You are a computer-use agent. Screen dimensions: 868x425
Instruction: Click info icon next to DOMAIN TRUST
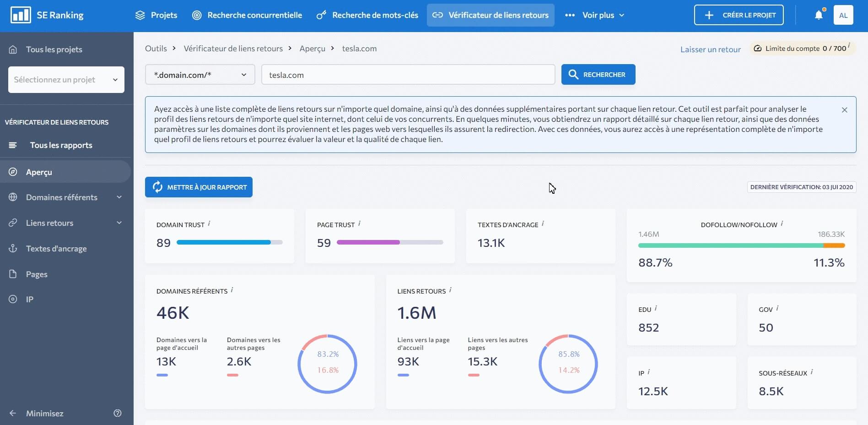[x=209, y=223]
